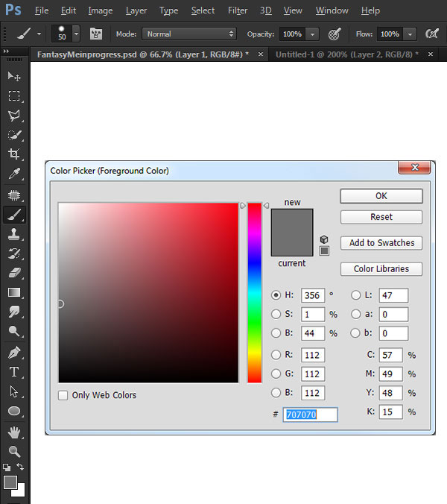Click the new color preview swatch

click(292, 221)
